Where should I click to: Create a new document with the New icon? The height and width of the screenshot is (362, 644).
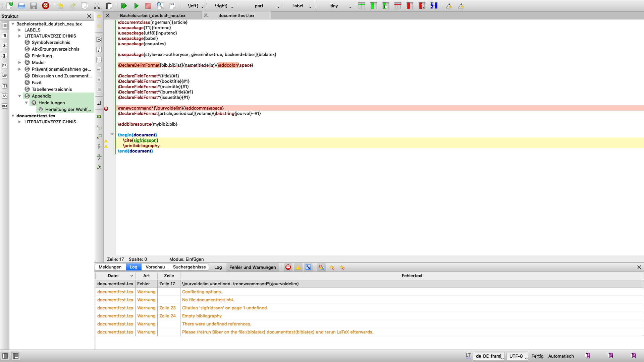click(10, 5)
